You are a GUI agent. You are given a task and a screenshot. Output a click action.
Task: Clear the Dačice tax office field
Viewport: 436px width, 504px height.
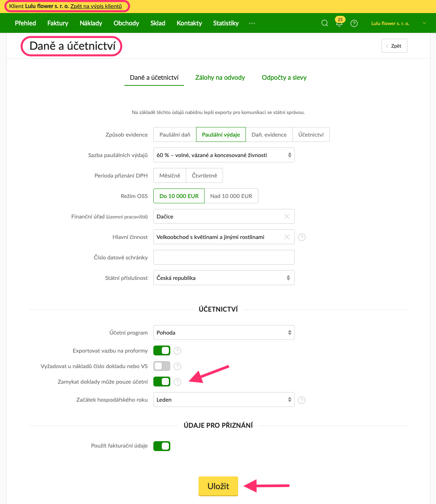[287, 216]
